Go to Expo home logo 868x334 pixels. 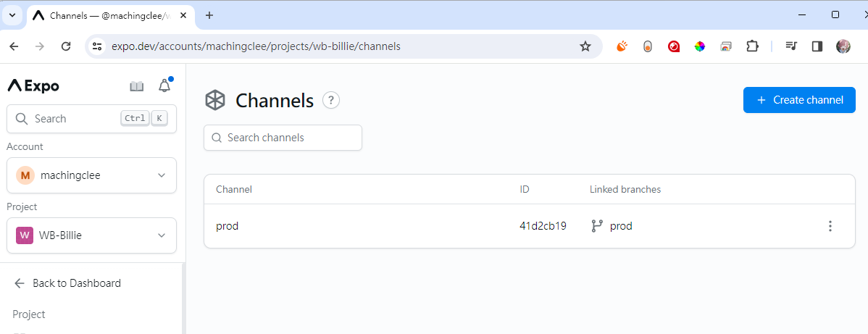tap(33, 85)
